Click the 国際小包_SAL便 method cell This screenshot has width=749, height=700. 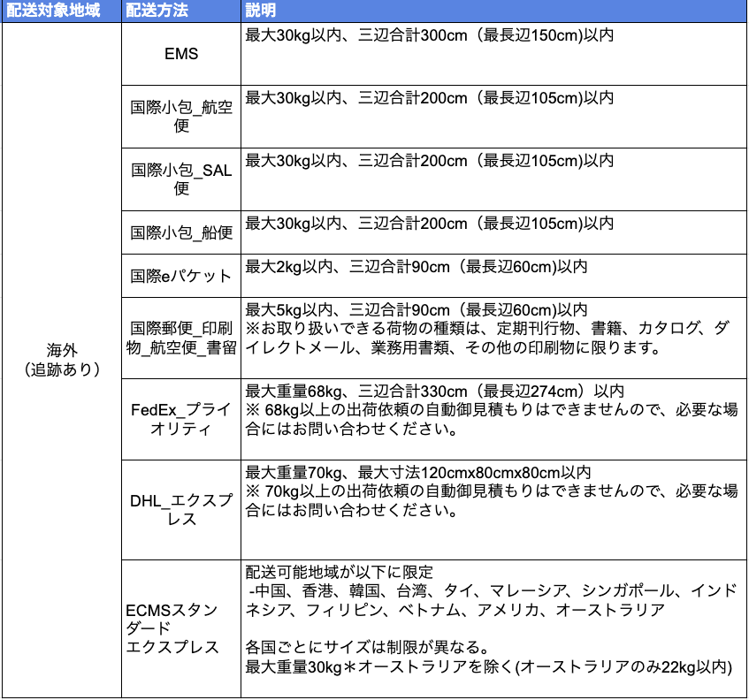coord(181,178)
